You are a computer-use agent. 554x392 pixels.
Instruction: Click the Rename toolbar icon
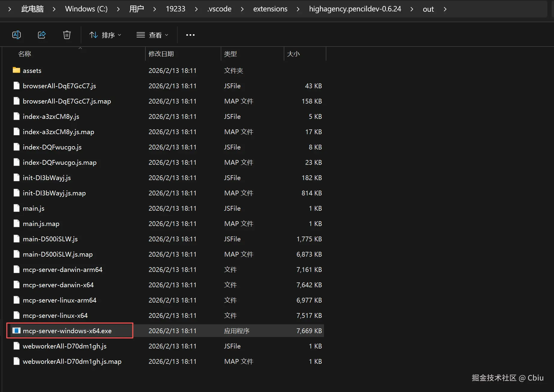pos(17,35)
